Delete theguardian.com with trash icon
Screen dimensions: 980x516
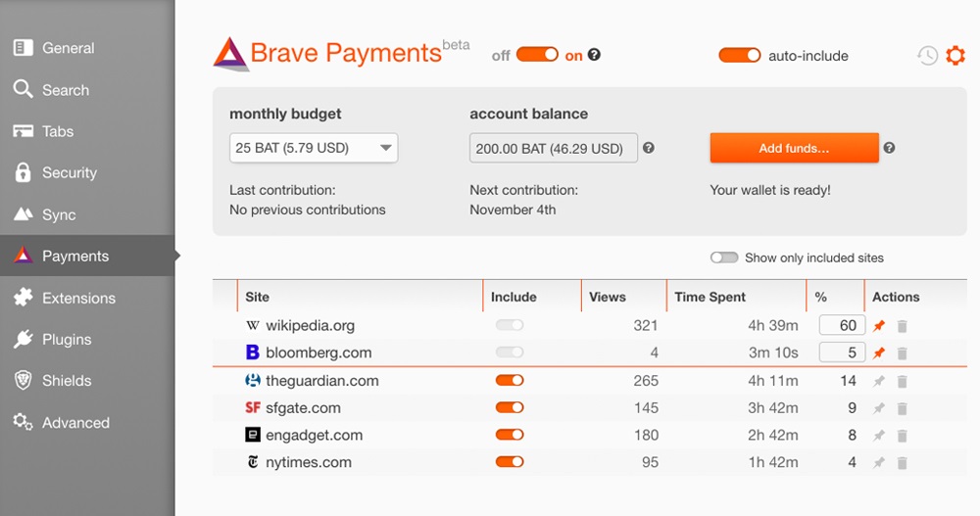(x=902, y=381)
